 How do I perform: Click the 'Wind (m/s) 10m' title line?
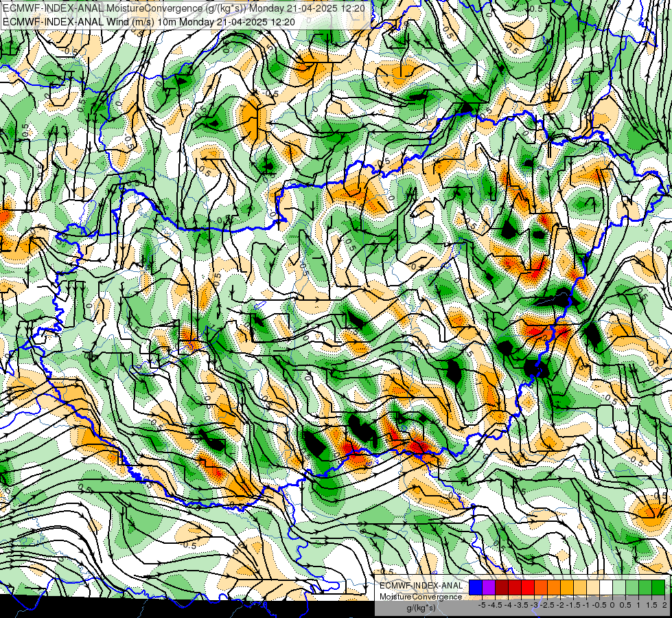pyautogui.click(x=149, y=21)
